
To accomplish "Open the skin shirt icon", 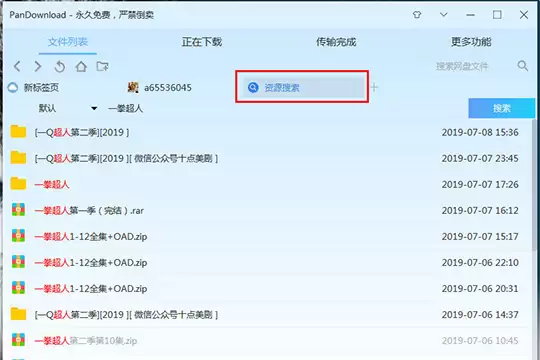I will point(417,15).
